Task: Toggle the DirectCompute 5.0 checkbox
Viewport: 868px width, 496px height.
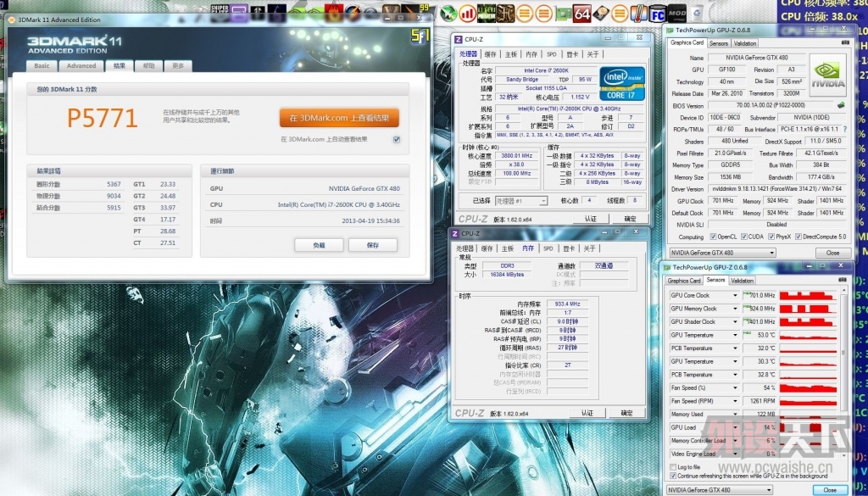Action: tap(798, 237)
